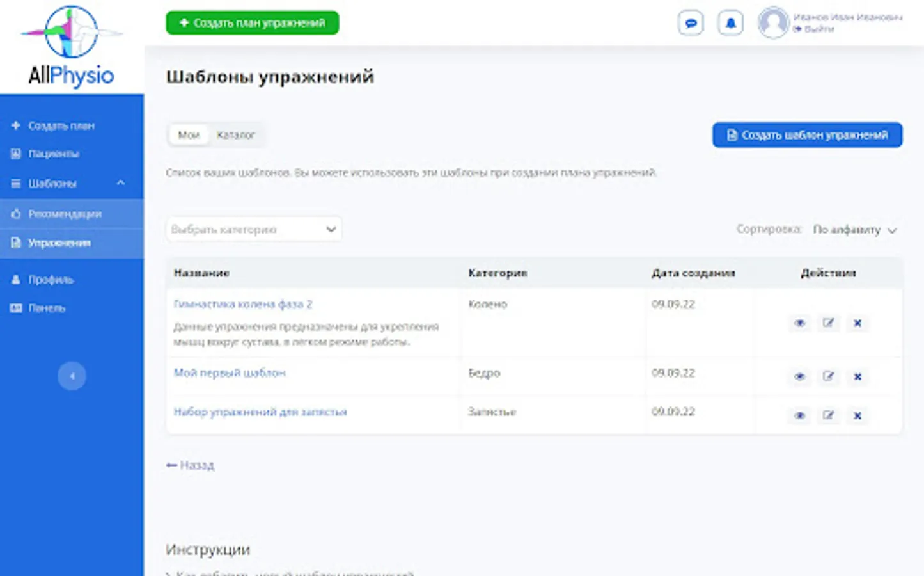Viewport: 924px width, 576px height.
Task: Click the "Создать шаблон упражнений" button
Action: tap(807, 135)
